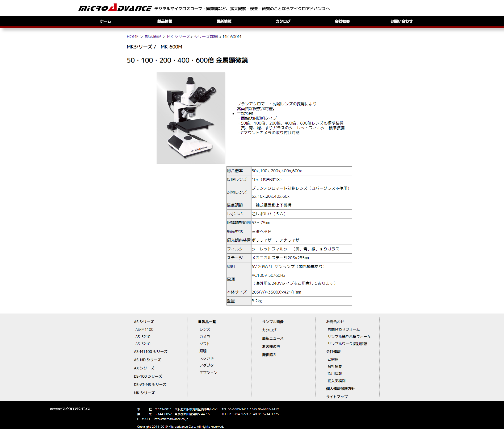Click the MicroAdvance logo in the header
The image size is (504, 429).
[115, 8]
